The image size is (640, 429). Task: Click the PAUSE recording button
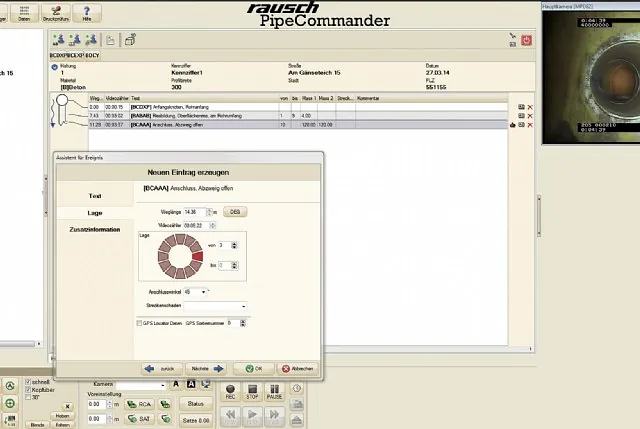274,391
